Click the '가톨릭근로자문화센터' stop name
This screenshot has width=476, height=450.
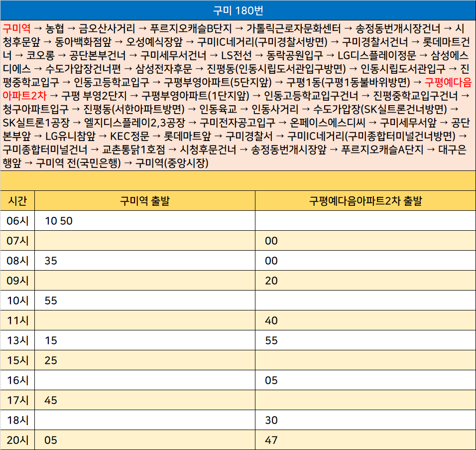click(x=294, y=28)
